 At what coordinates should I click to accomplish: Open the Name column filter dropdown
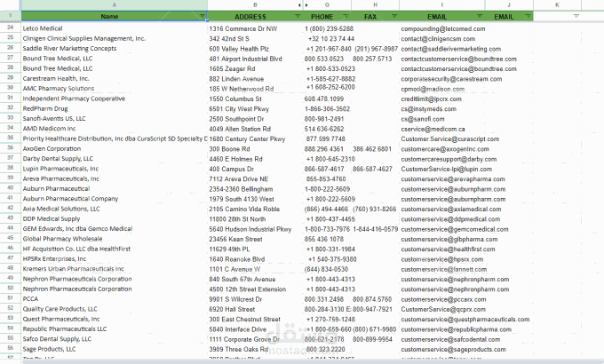point(203,16)
